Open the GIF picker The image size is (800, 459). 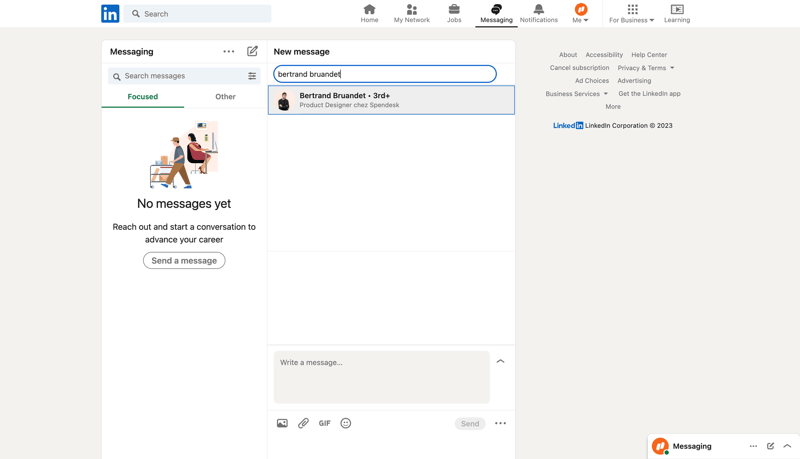(324, 423)
